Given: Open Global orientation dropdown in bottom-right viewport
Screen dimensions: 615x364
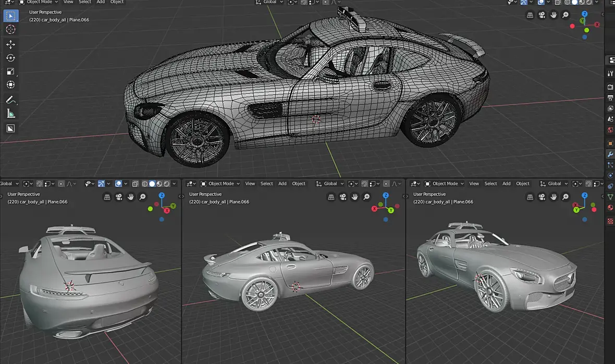Looking at the screenshot, I should pyautogui.click(x=554, y=183).
